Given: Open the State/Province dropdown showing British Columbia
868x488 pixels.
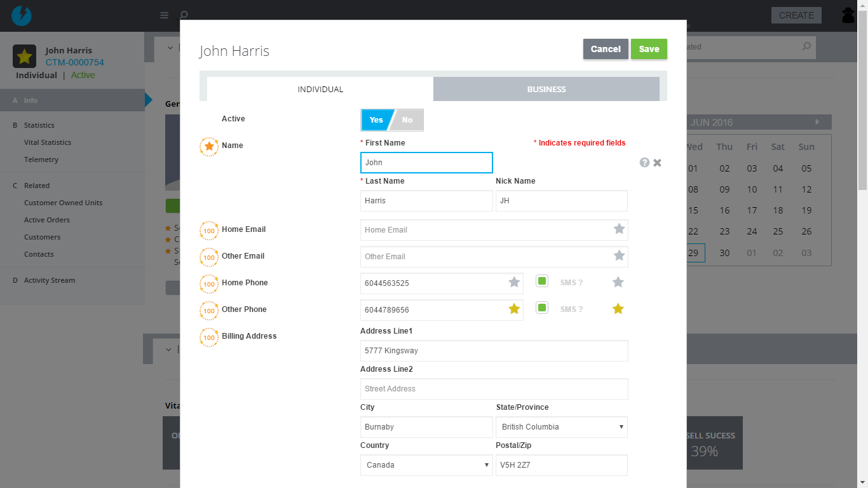Looking at the screenshot, I should coord(561,427).
